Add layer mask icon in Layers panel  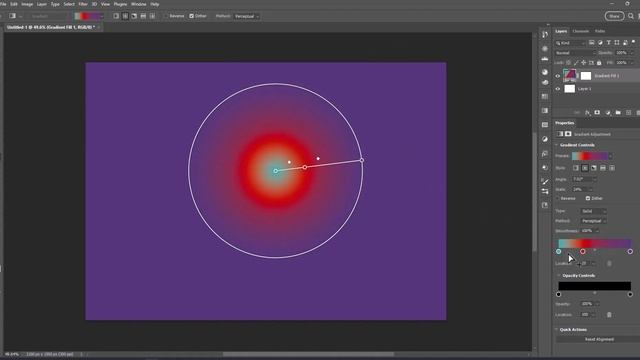click(597, 112)
